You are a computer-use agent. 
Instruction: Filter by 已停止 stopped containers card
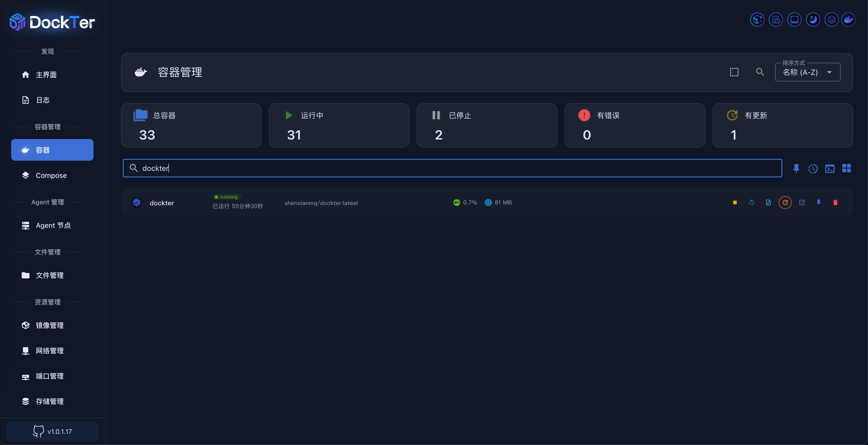click(487, 125)
